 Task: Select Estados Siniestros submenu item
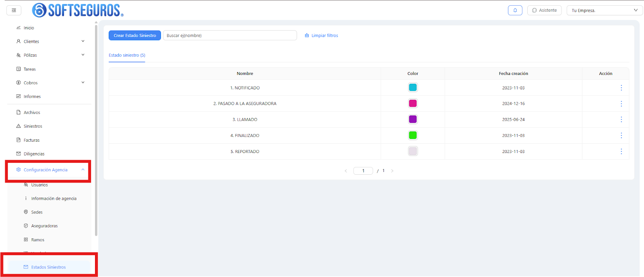(49, 267)
